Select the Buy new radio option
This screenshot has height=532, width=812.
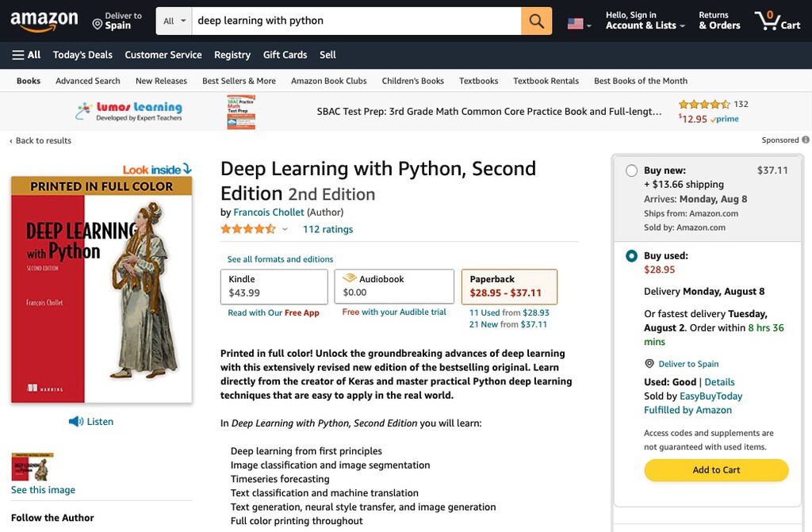tap(631, 170)
